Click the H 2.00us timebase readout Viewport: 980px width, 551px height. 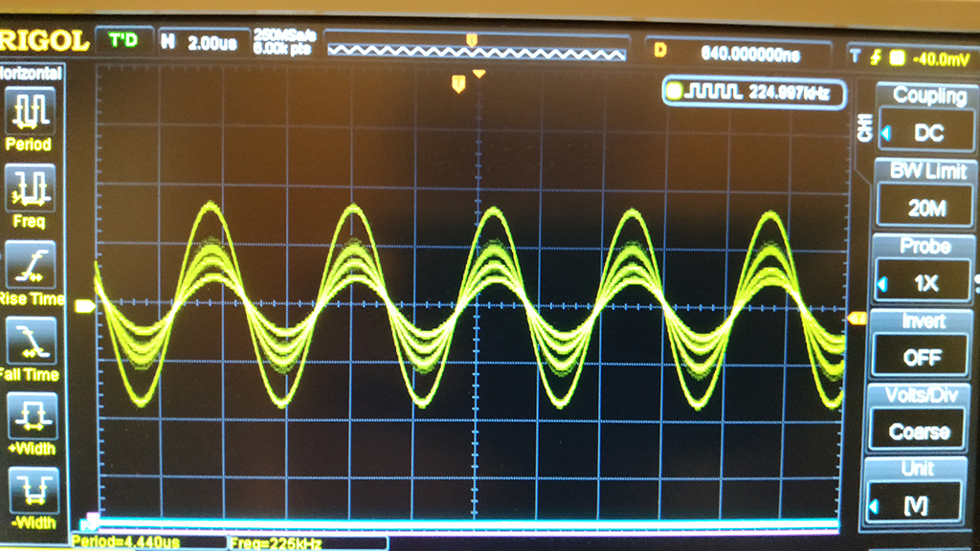(199, 42)
